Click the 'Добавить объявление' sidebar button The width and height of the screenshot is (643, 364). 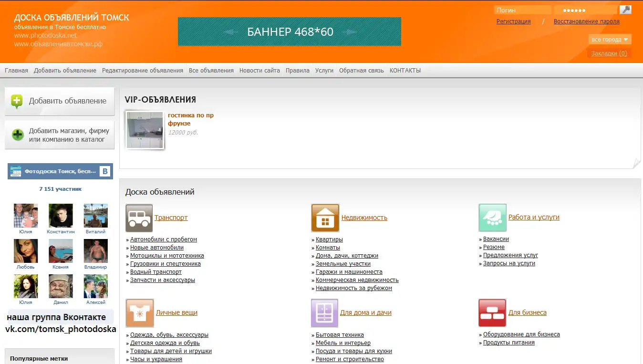60,101
